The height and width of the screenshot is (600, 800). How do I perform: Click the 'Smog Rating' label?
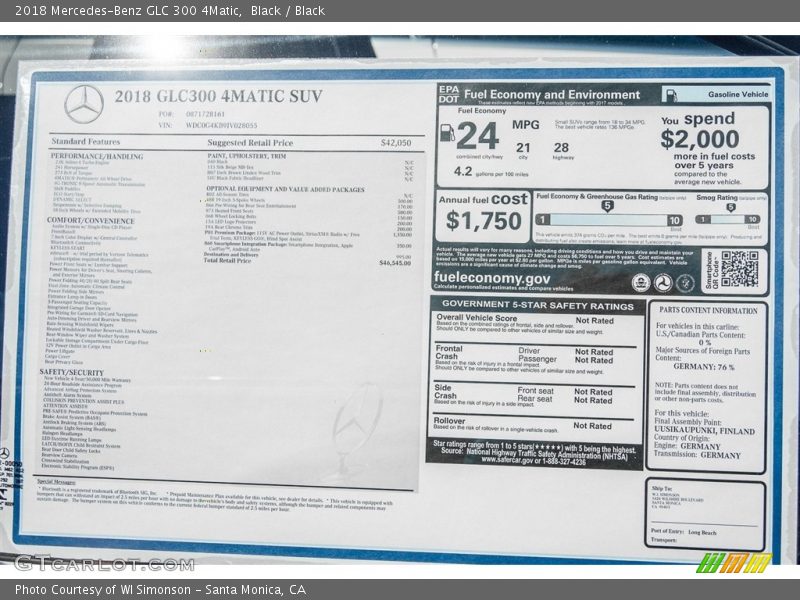click(717, 197)
